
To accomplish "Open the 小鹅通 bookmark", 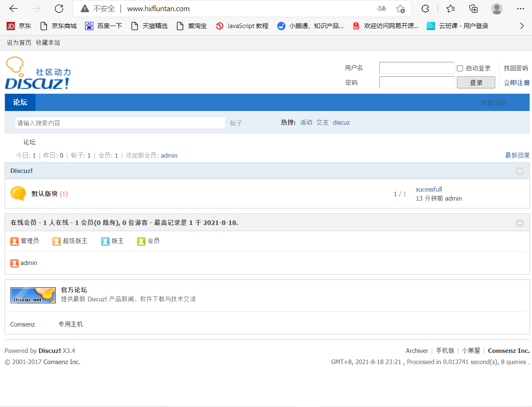I will pyautogui.click(x=310, y=26).
